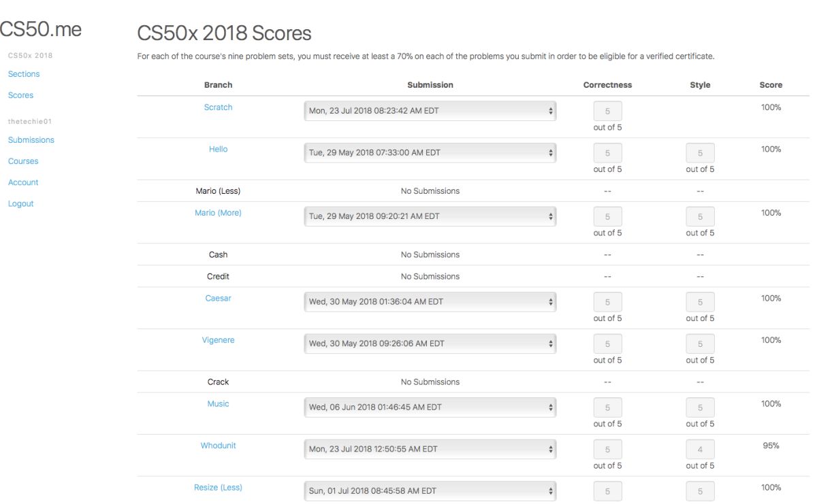
Task: Select the Caesar style score field
Action: pos(700,302)
